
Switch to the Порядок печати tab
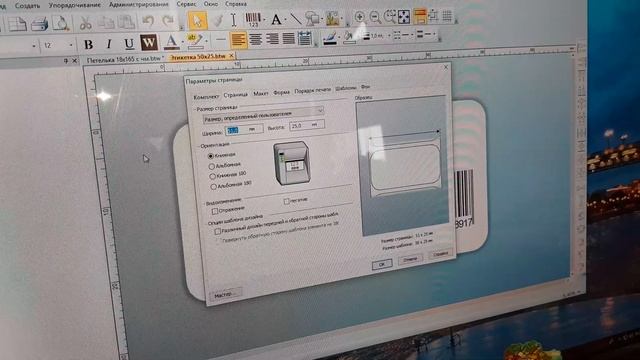pyautogui.click(x=312, y=91)
